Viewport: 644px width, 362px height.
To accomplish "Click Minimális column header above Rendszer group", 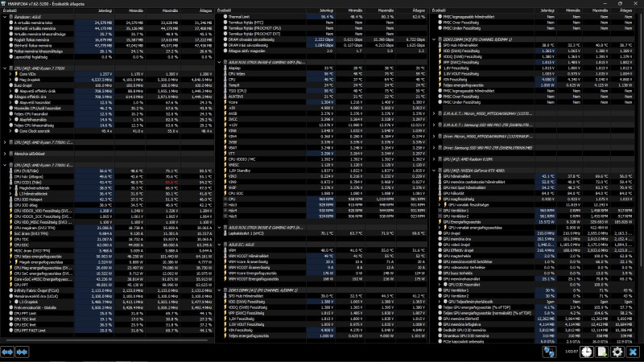I will click(130, 10).
